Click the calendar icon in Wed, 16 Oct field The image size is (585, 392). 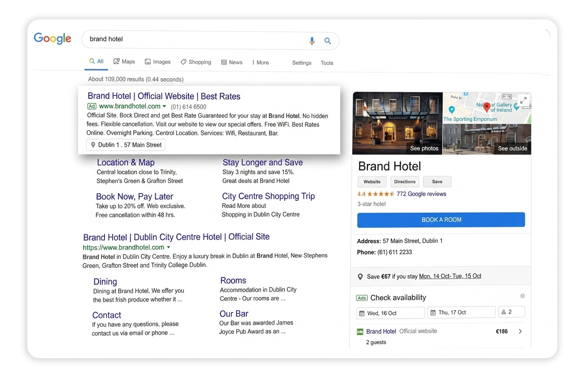pos(363,313)
